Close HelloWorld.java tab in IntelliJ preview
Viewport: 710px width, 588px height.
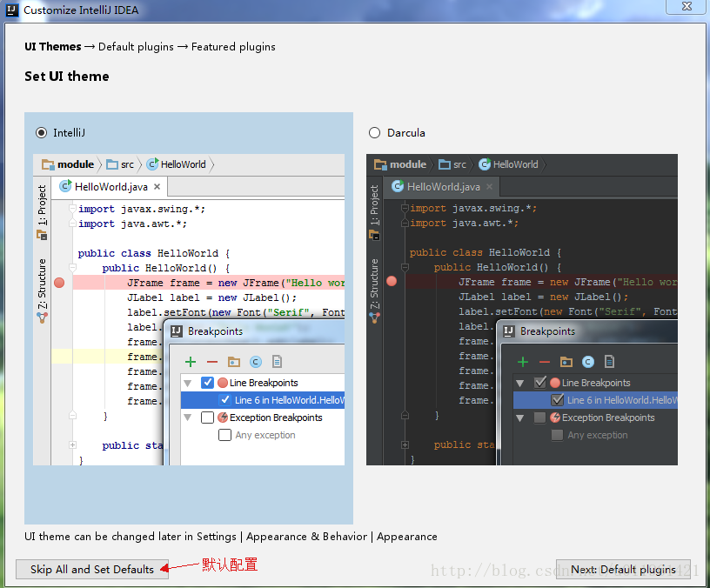[x=157, y=186]
